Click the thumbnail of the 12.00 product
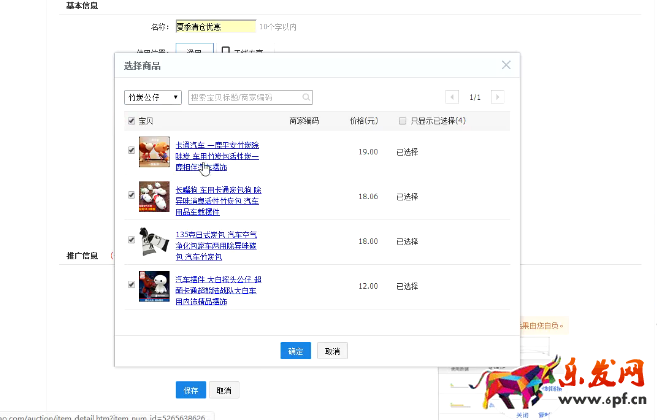 point(154,289)
